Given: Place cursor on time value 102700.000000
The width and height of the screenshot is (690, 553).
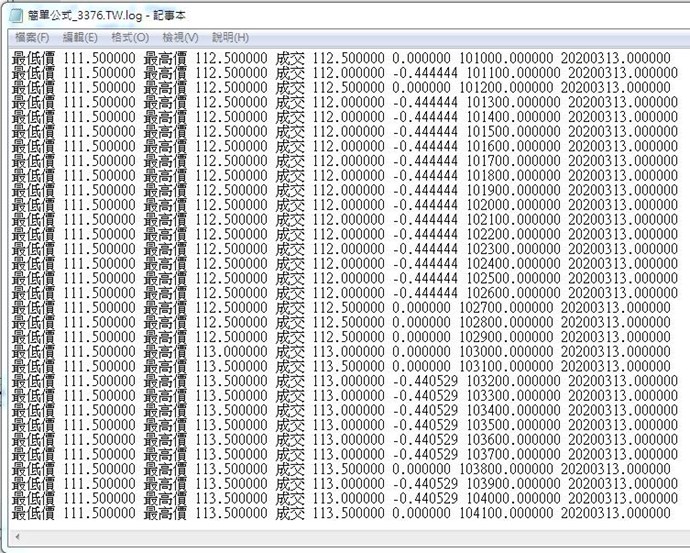Looking at the screenshot, I should tap(505, 307).
